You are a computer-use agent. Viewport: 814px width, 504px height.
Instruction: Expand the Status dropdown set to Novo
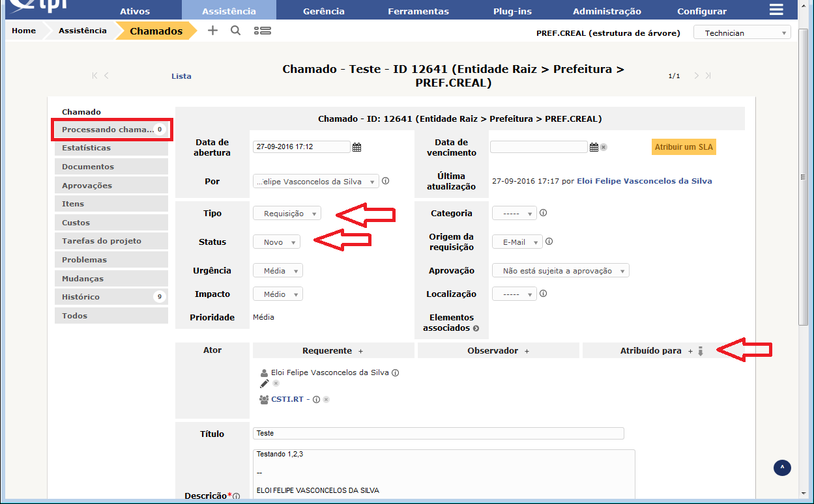click(276, 242)
